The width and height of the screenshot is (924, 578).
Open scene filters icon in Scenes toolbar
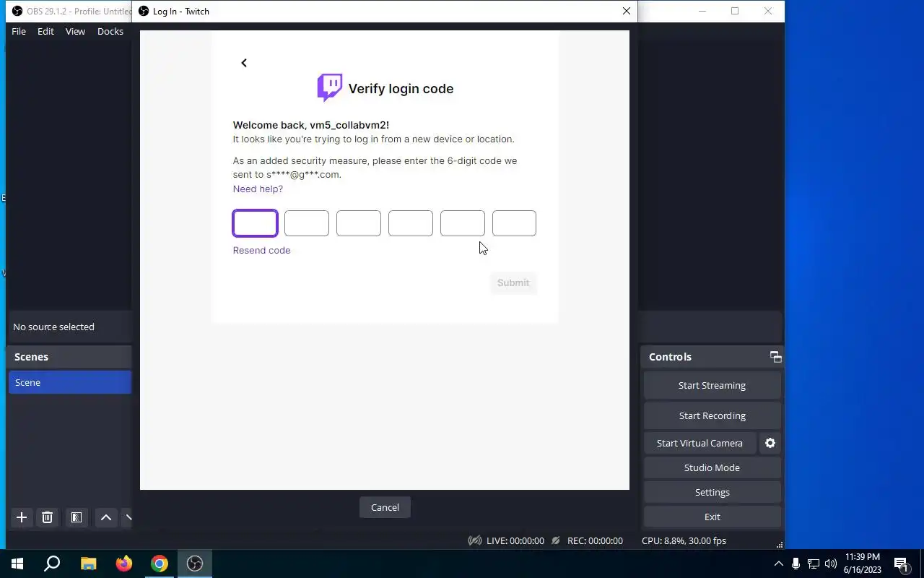[76, 517]
